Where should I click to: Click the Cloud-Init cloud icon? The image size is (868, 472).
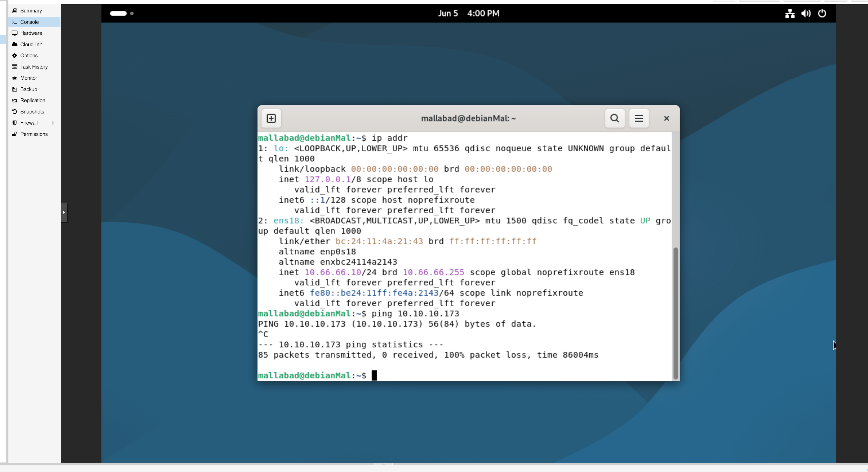click(14, 44)
